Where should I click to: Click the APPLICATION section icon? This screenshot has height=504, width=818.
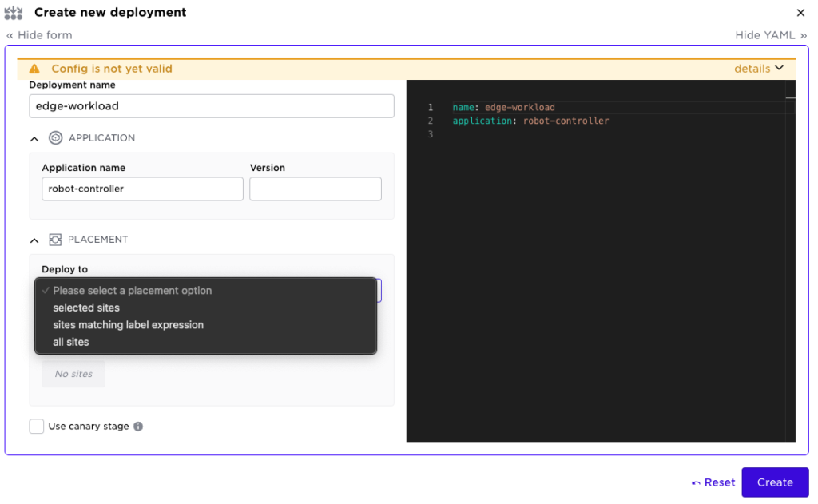click(x=55, y=137)
